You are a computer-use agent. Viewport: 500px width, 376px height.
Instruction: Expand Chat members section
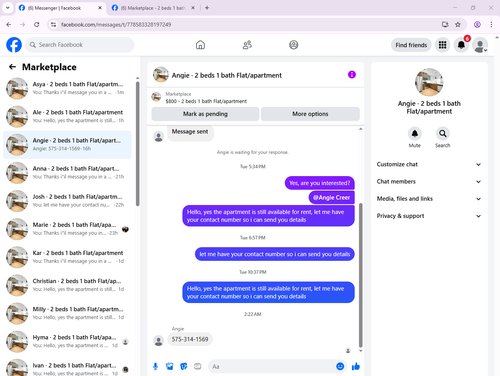pos(429,182)
